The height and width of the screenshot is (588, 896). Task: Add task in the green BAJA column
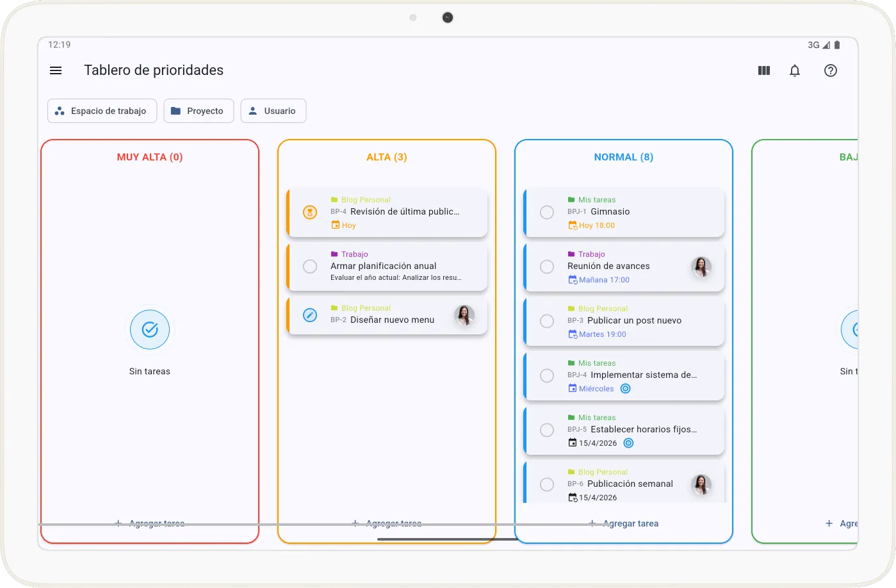coord(842,523)
